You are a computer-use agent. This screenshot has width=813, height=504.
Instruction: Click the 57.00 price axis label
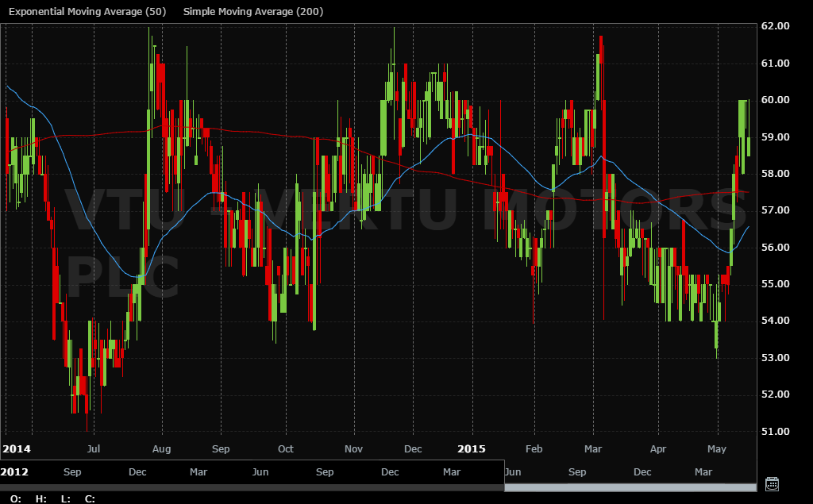click(776, 210)
